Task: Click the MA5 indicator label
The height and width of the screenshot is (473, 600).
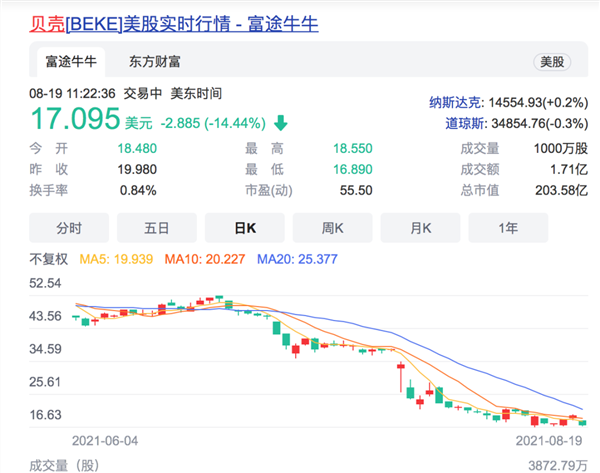Action: click(x=123, y=259)
